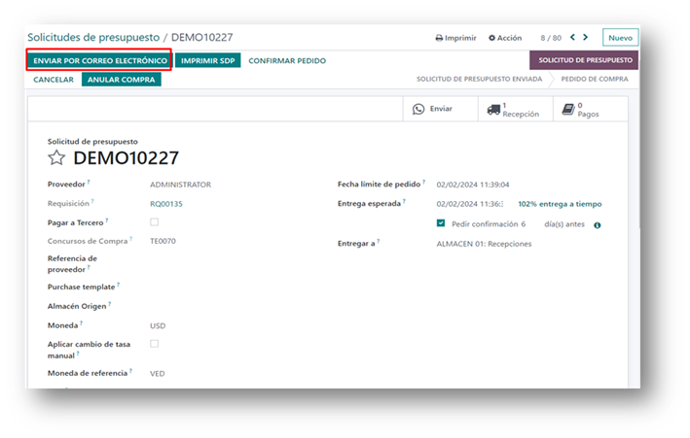Select the Solicitud de Presupuesto Enviada status
This screenshot has width=690, height=438.
click(x=479, y=79)
